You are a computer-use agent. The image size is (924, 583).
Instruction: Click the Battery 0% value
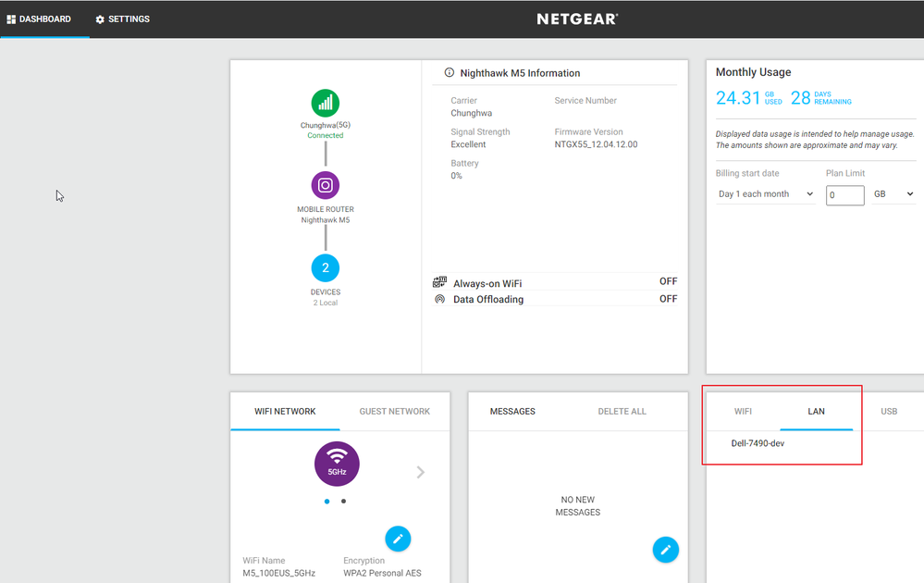(457, 176)
